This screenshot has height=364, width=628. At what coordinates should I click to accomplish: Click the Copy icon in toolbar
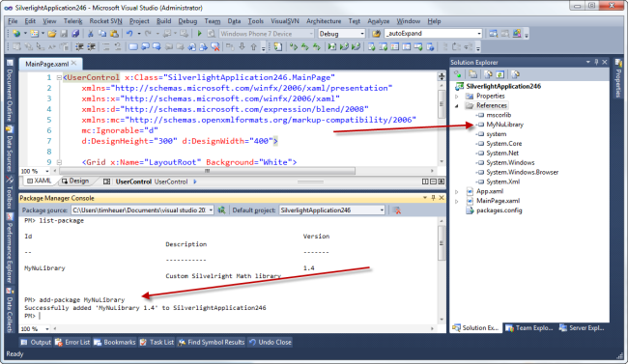[x=102, y=34]
